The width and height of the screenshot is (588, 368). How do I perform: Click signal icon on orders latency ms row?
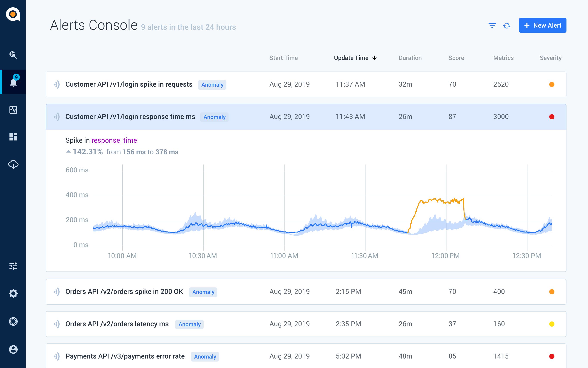57,324
